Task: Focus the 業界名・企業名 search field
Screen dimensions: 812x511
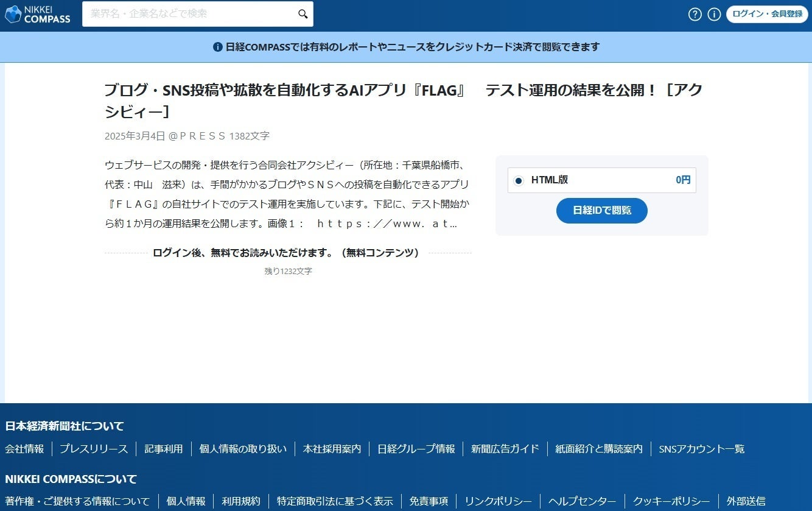Action: click(x=189, y=14)
